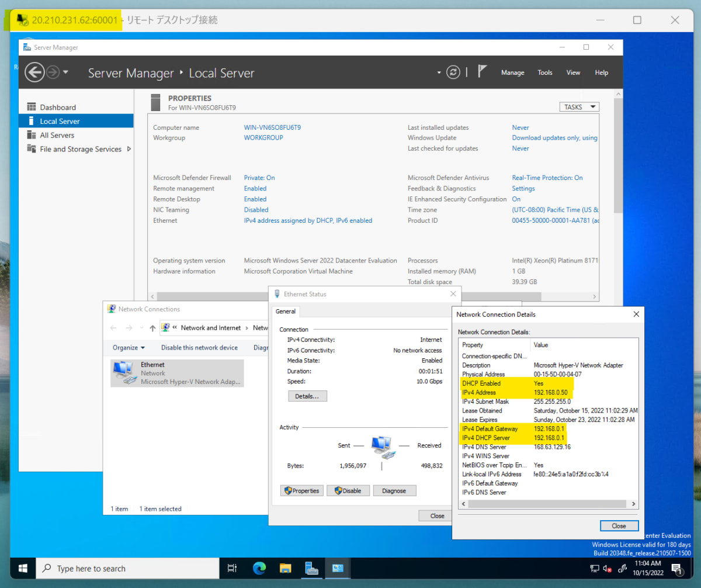The width and height of the screenshot is (701, 588).
Task: Click the Property column header
Action: [x=495, y=345]
